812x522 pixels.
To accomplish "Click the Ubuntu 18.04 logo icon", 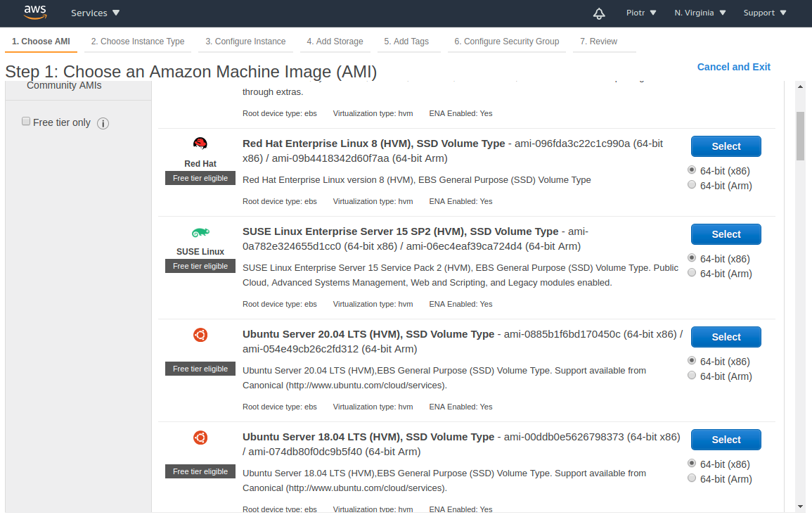I will (200, 438).
